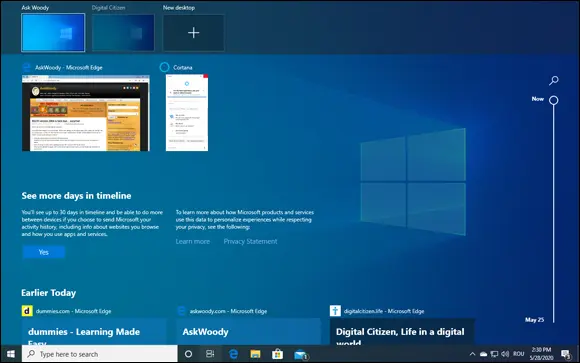Image resolution: width=580 pixels, height=363 pixels.
Task: Click Yes to see more days in timeline
Action: point(44,252)
